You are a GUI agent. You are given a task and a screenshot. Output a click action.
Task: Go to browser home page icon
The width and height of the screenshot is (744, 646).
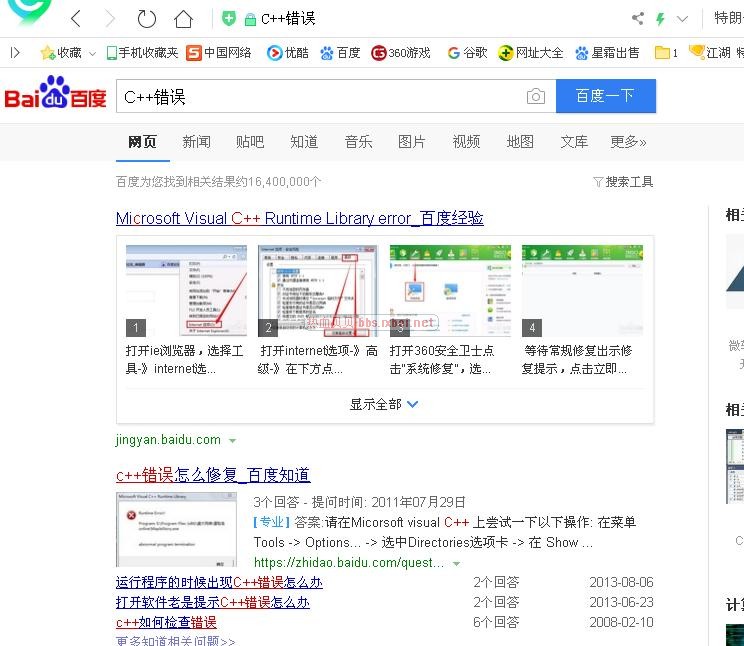click(183, 19)
